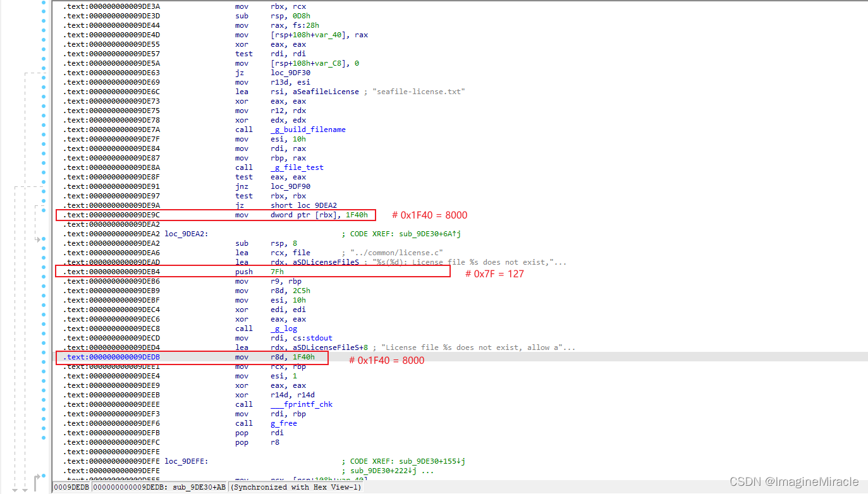Viewport: 868px width, 494px height.
Task: Click the _g_file_test call target
Action: (297, 167)
